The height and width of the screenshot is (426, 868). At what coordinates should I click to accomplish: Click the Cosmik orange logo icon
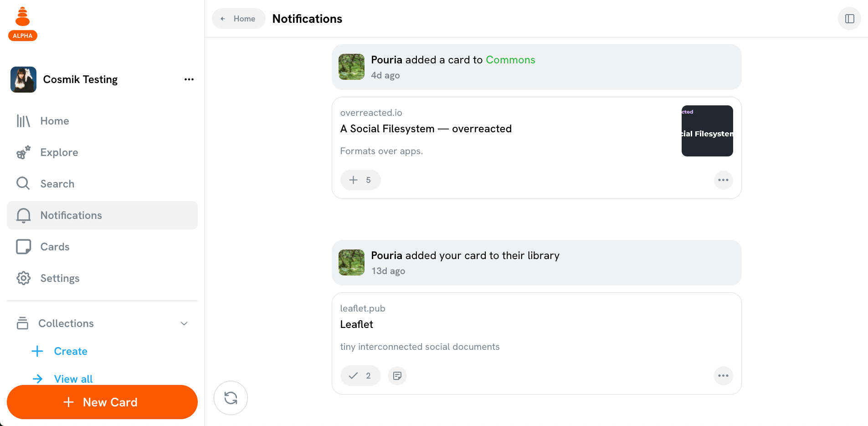[22, 17]
